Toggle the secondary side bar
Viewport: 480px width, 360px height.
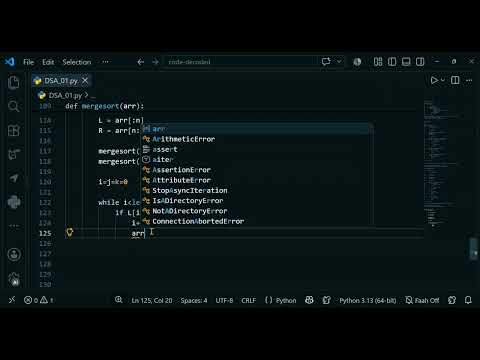pyautogui.click(x=420, y=62)
